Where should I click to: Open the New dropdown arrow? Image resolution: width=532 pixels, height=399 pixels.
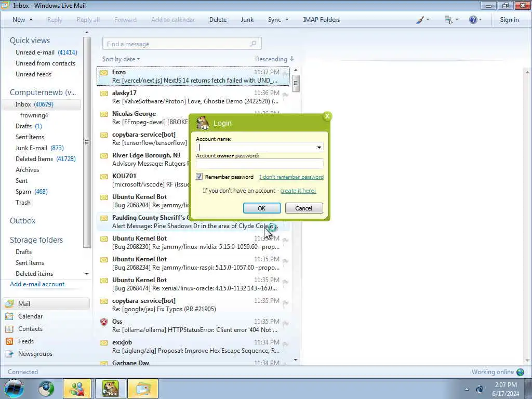click(31, 20)
